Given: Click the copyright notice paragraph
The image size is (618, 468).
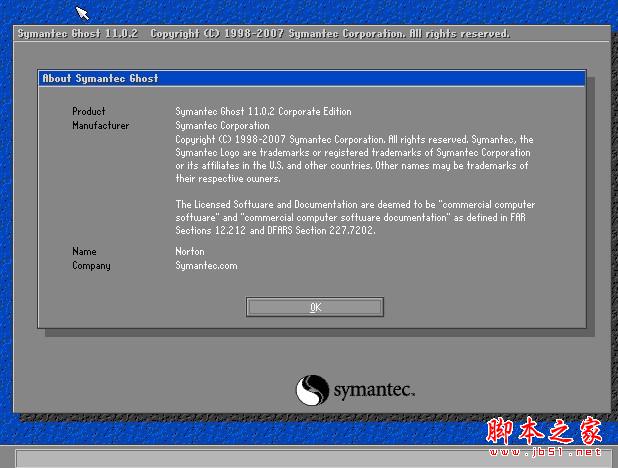Looking at the screenshot, I should [354, 159].
